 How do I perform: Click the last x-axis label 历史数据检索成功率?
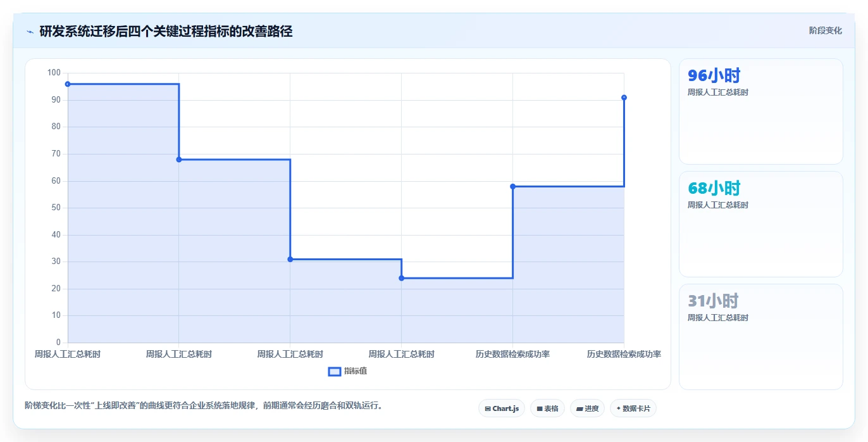(624, 354)
